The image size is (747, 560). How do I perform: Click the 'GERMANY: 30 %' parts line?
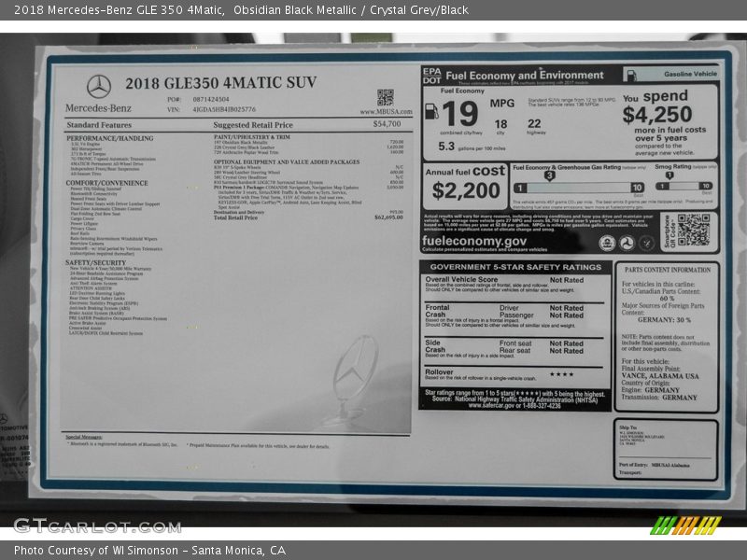pos(664,320)
